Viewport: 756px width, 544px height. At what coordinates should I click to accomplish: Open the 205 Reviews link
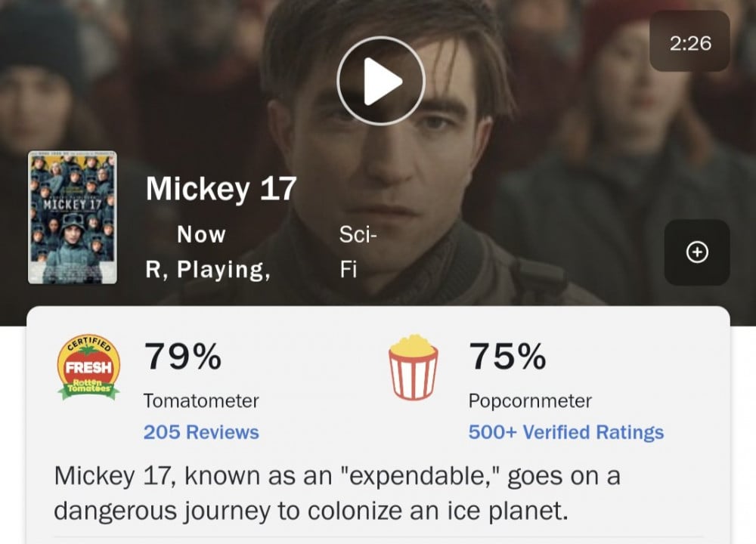pos(201,432)
